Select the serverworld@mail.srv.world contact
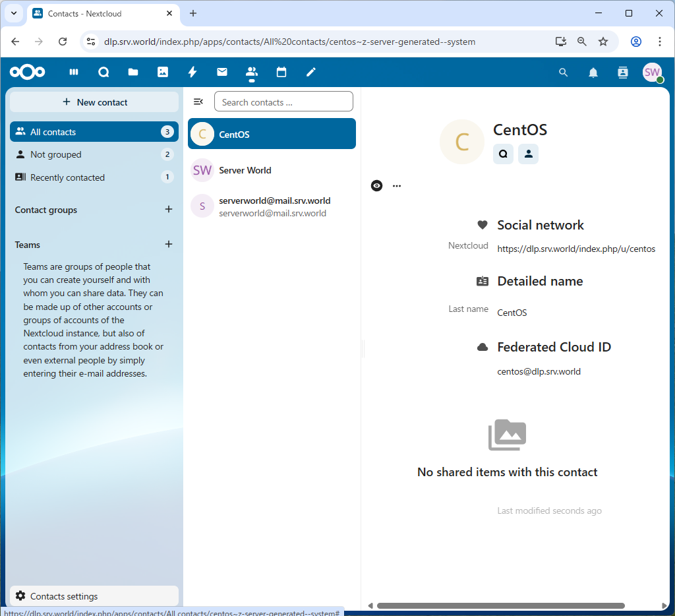Image resolution: width=675 pixels, height=616 pixels. [x=272, y=206]
